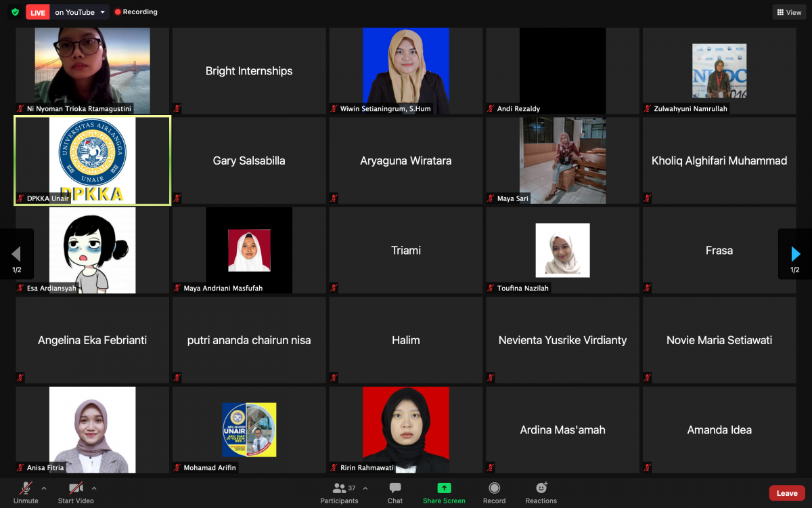Click muted mic icon beside Ni Nyoman Trioka
This screenshot has height=508, width=812.
pos(21,108)
